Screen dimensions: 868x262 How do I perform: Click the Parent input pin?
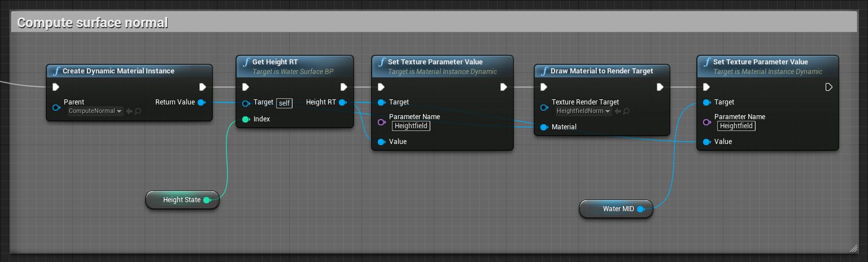coord(56,107)
